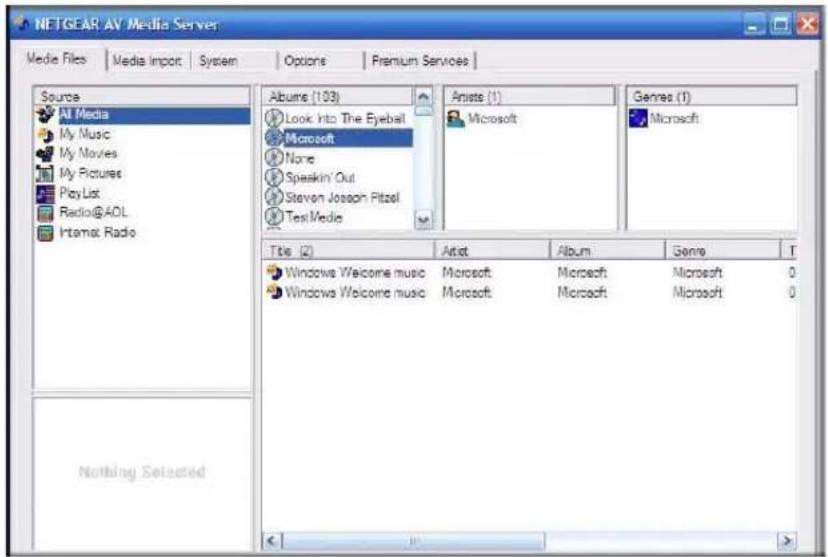Select the first Windows Welcome music title
This screenshot has width=828, height=557.
click(x=355, y=272)
